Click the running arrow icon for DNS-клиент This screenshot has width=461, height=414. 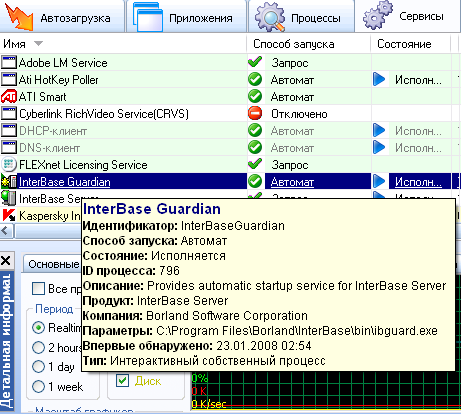[379, 148]
